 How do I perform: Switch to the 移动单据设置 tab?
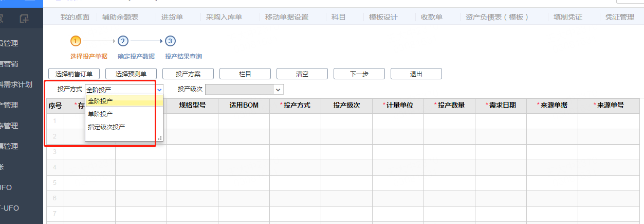(287, 17)
